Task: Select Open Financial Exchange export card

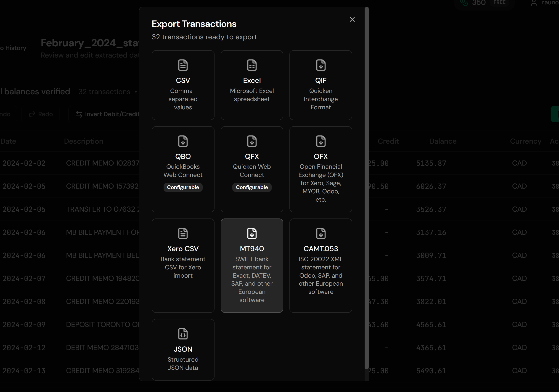Action: pyautogui.click(x=321, y=169)
